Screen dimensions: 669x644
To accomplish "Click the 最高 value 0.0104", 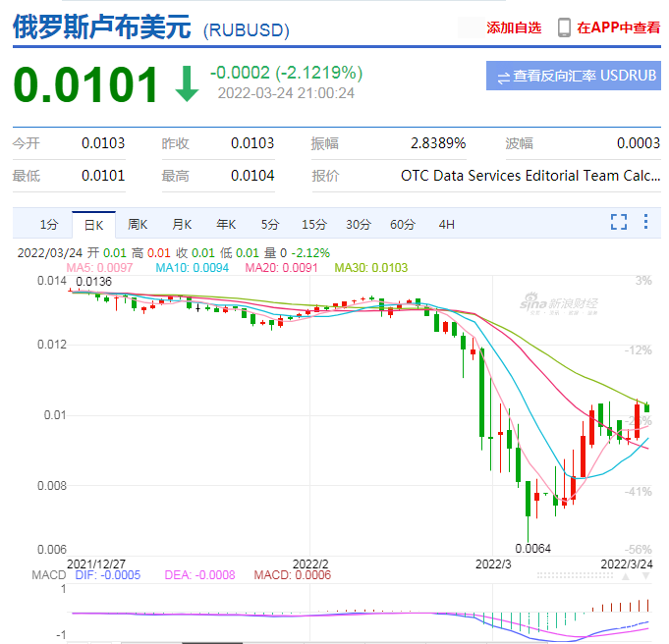I will (252, 176).
